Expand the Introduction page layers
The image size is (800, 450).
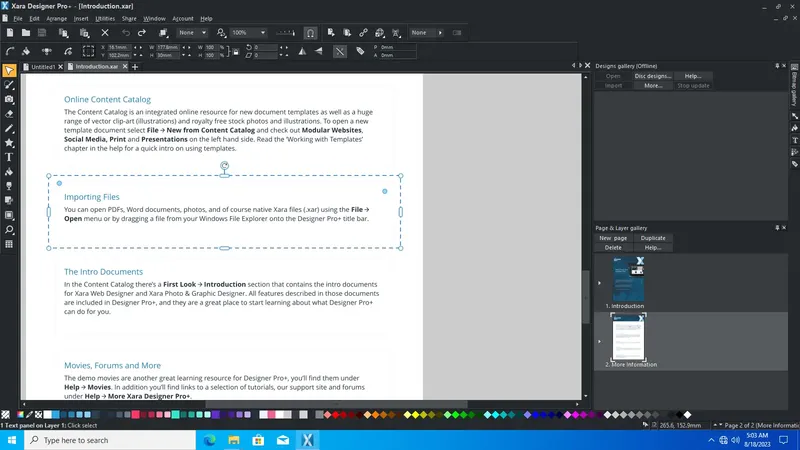point(599,283)
